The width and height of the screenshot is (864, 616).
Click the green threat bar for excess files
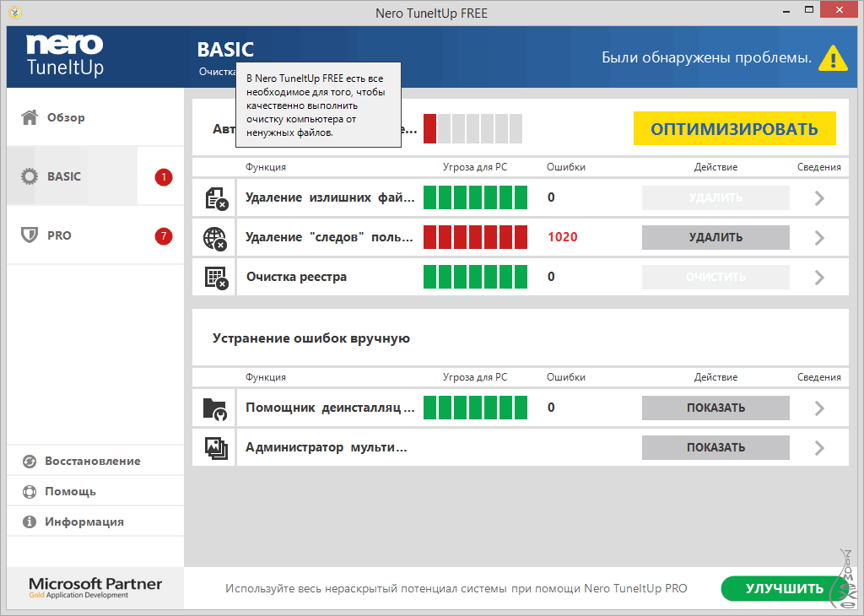pyautogui.click(x=475, y=197)
